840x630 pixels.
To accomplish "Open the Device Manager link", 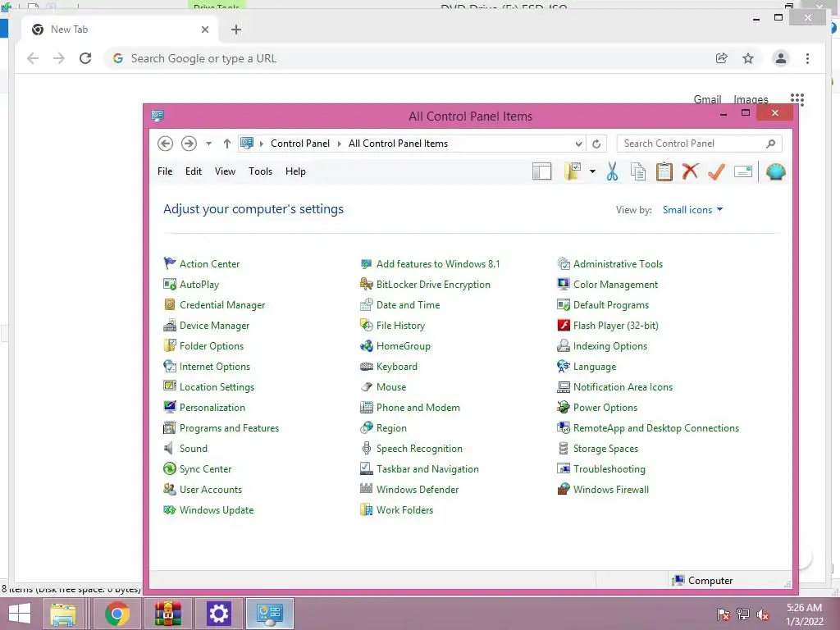I will tap(214, 325).
